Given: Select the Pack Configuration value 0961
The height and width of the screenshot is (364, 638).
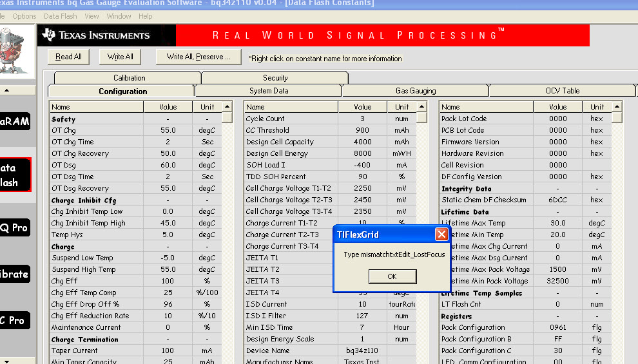Looking at the screenshot, I should pos(557,327).
